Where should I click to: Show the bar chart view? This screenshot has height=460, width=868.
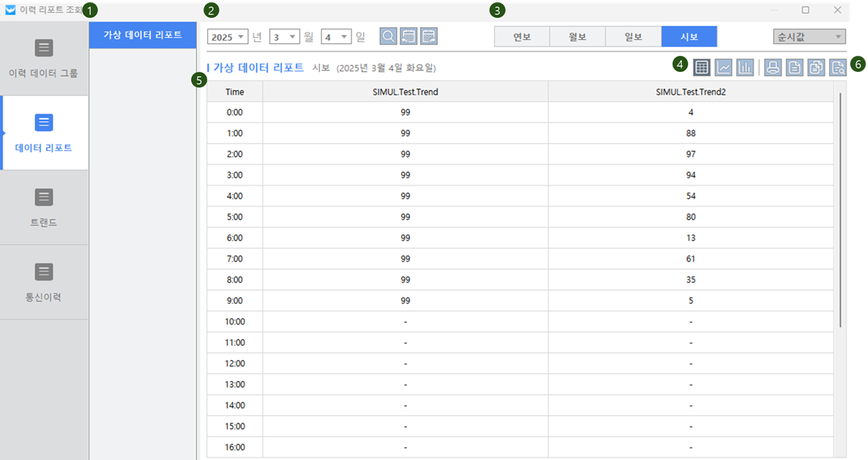[x=745, y=67]
